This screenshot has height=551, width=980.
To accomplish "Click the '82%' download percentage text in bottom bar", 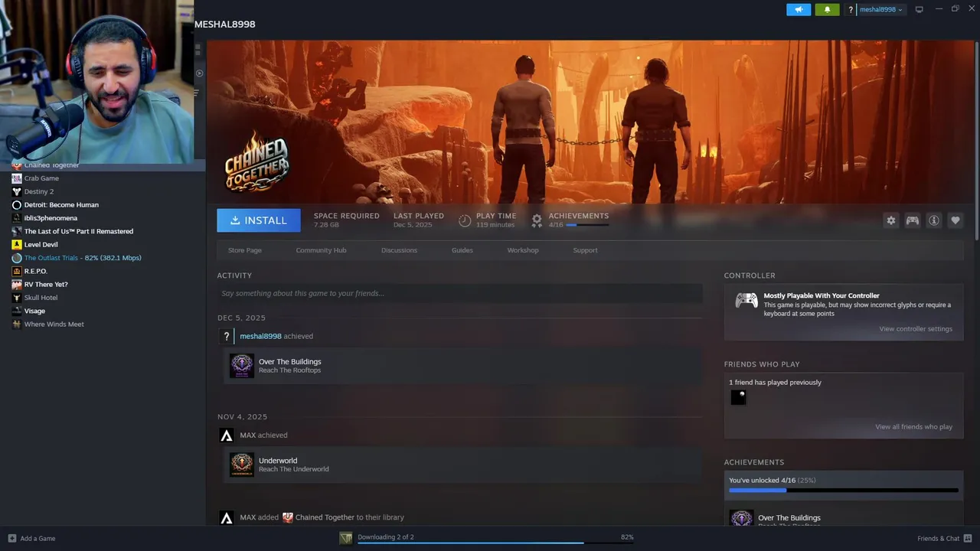I will click(627, 537).
